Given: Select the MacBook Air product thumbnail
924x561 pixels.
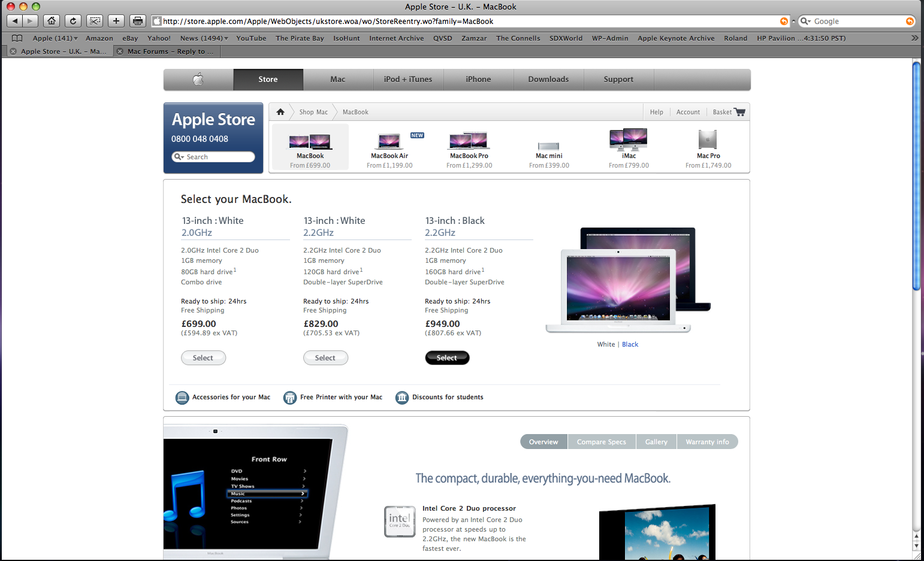Looking at the screenshot, I should (x=389, y=142).
